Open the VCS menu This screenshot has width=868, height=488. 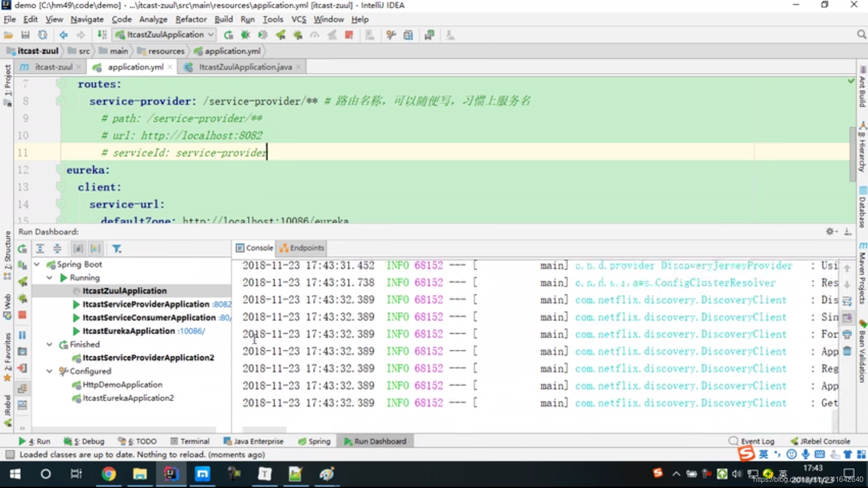(x=298, y=19)
